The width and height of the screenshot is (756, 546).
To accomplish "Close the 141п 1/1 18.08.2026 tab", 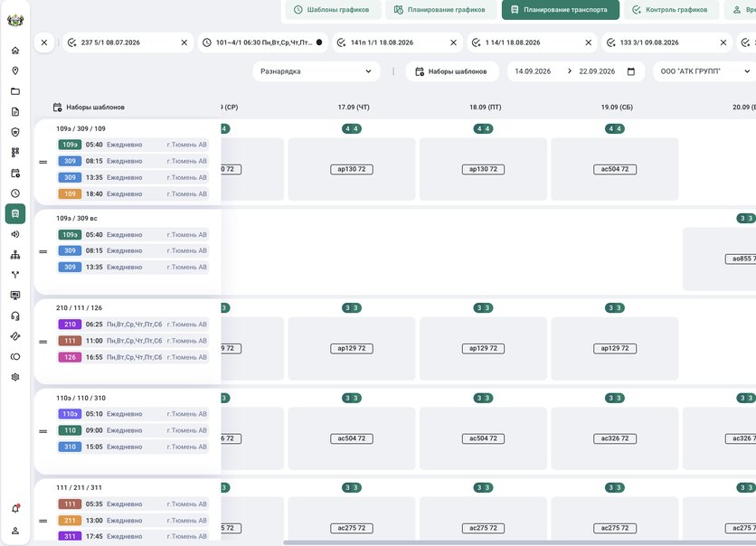I will coord(453,42).
